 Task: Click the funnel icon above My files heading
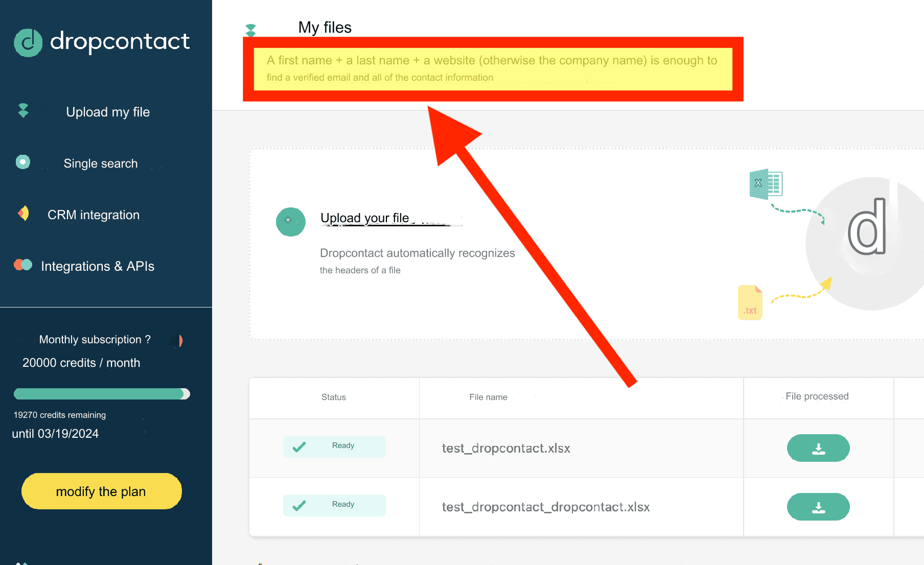(x=250, y=29)
